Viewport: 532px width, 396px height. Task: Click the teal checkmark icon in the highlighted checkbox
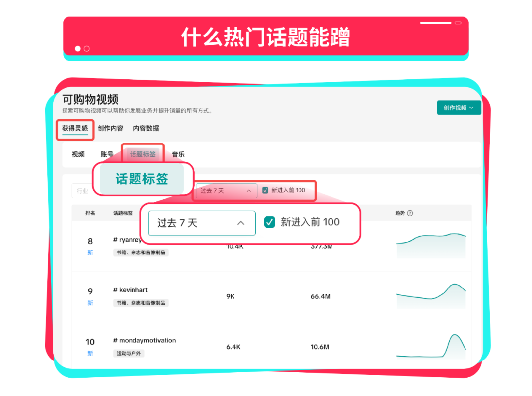[269, 222]
